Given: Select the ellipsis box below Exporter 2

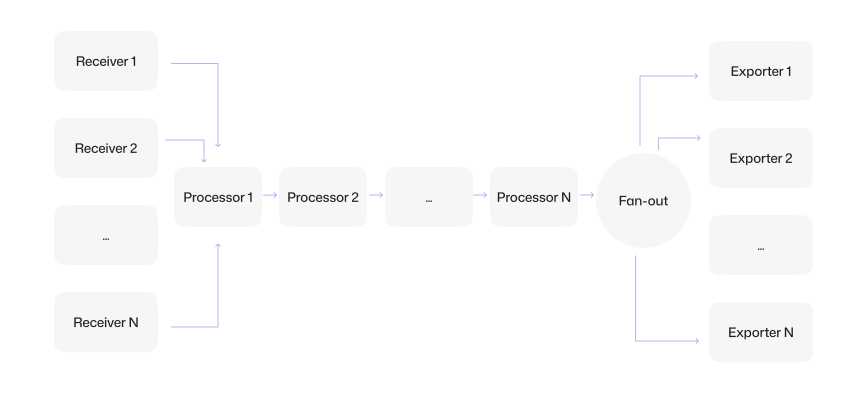Looking at the screenshot, I should pyautogui.click(x=761, y=245).
